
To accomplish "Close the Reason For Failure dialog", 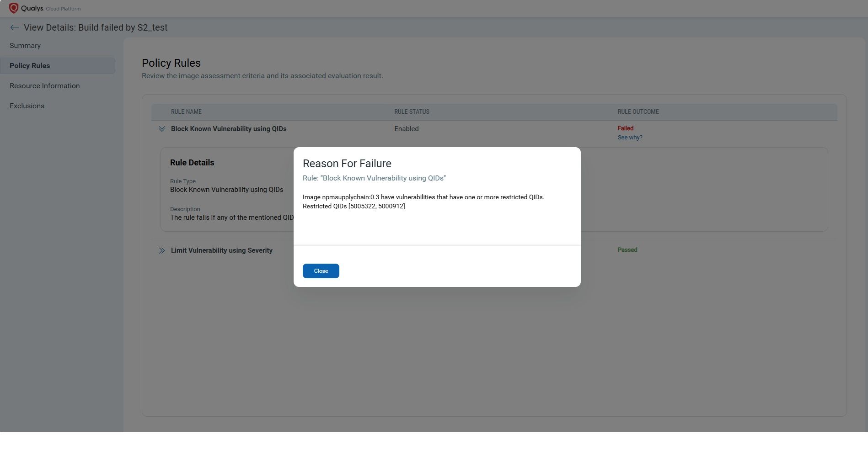I will pyautogui.click(x=321, y=271).
